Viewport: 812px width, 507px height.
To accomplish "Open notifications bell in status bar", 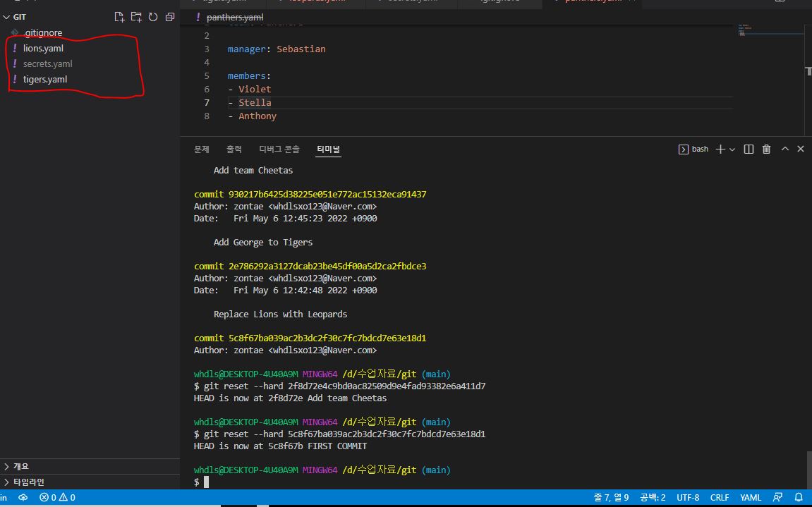I will (798, 498).
